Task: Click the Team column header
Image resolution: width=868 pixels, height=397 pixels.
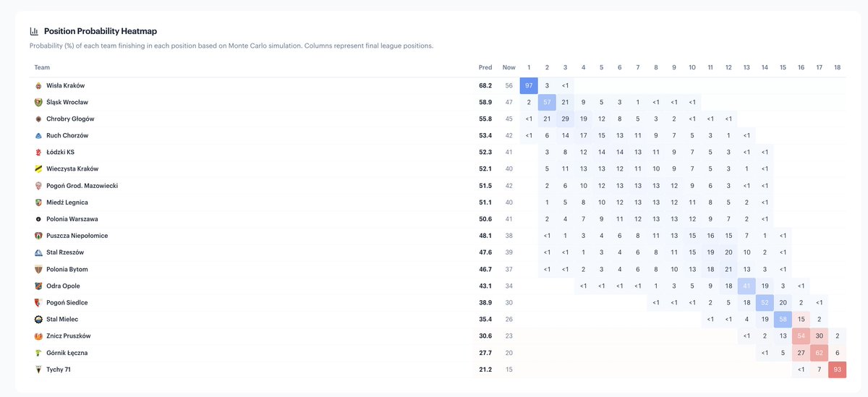Action: (x=42, y=67)
